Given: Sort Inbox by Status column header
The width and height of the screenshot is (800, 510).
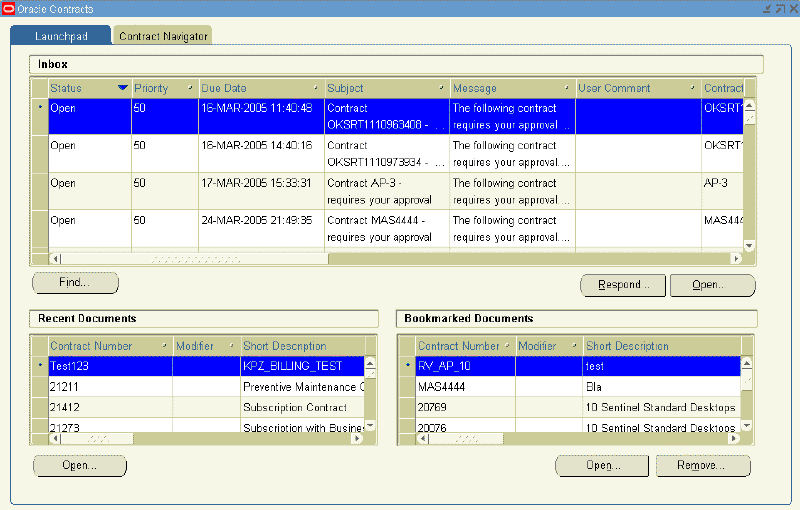Looking at the screenshot, I should [x=90, y=88].
